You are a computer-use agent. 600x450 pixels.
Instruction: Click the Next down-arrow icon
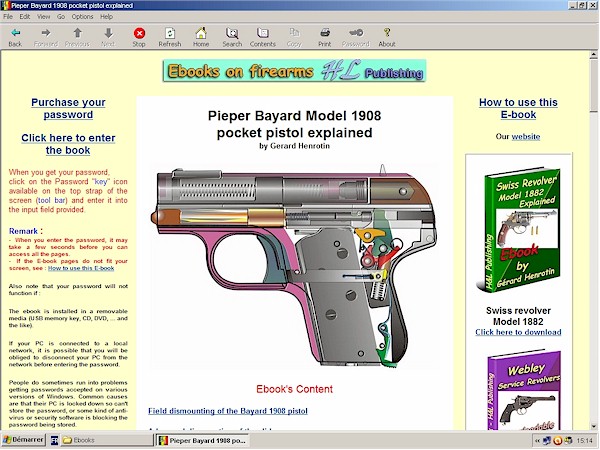click(108, 33)
